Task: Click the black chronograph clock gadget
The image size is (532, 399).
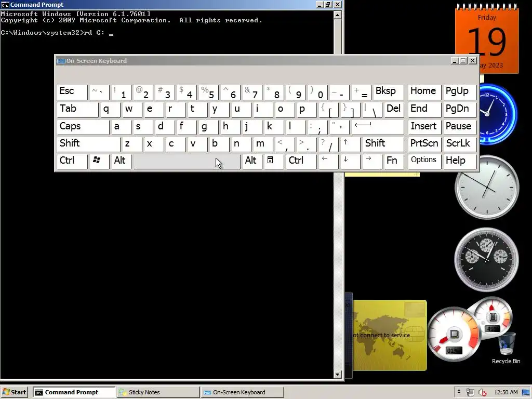Action: point(486,260)
